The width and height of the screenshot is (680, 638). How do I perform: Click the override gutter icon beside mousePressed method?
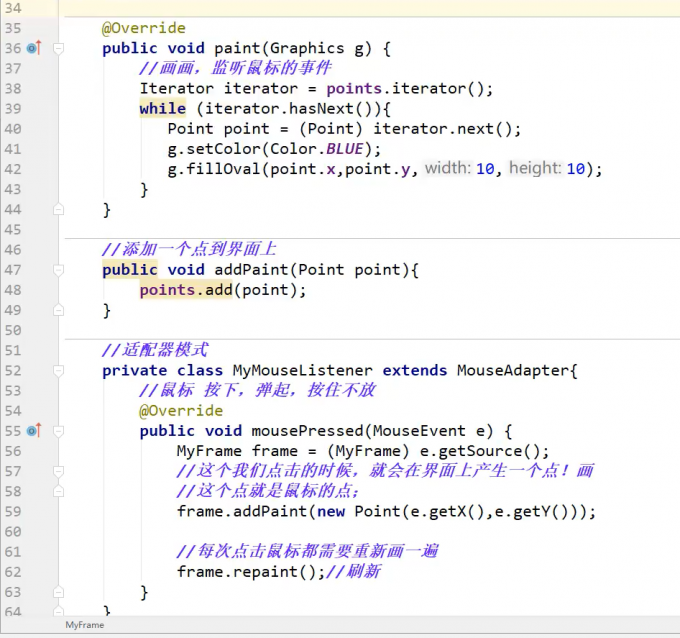point(34,431)
